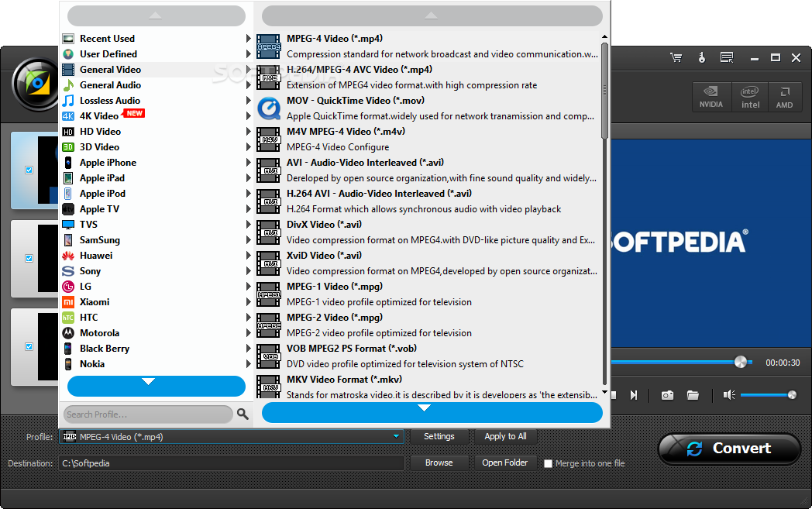Click the search magnifier icon beside Search Profile

click(243, 414)
